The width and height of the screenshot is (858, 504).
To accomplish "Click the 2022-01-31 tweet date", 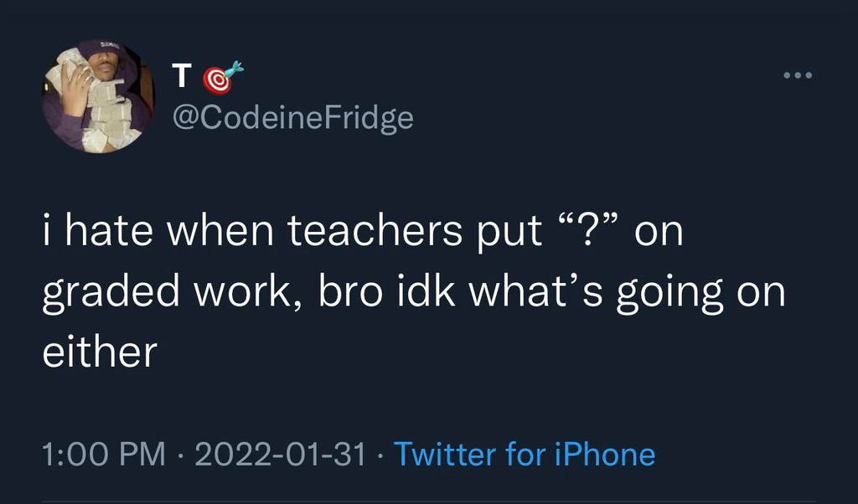I will pyautogui.click(x=279, y=455).
